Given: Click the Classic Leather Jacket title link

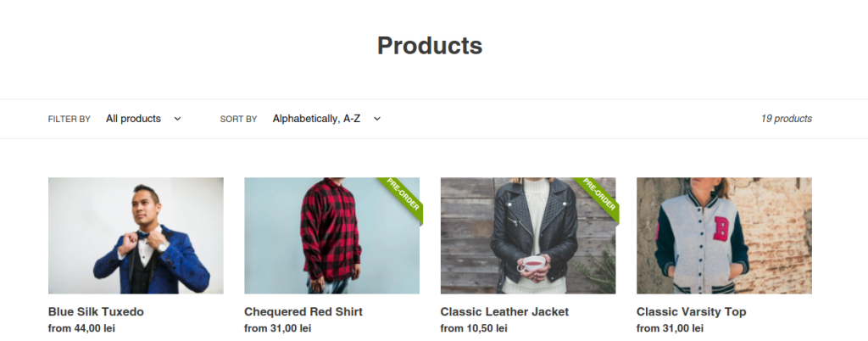Looking at the screenshot, I should click(504, 311).
